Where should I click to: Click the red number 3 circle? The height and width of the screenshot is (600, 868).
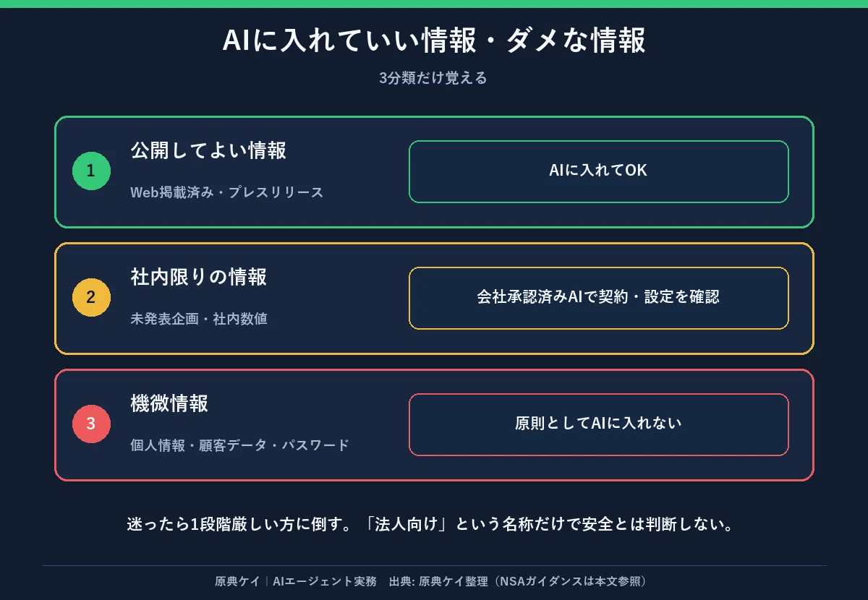pos(91,424)
